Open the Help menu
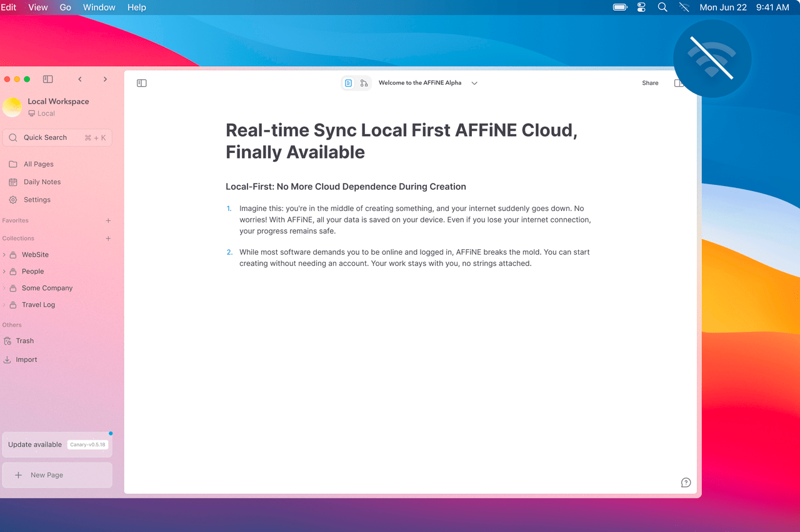 (x=136, y=7)
